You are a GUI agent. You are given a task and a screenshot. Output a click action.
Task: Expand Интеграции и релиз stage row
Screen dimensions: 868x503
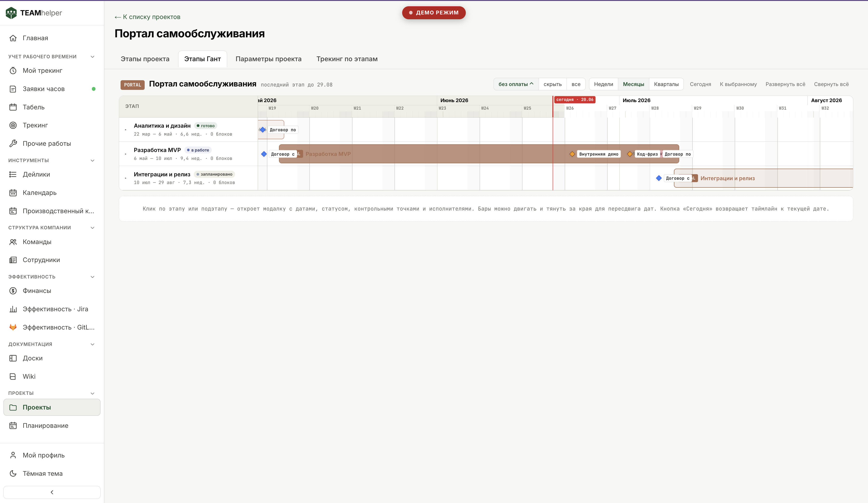[x=126, y=178]
